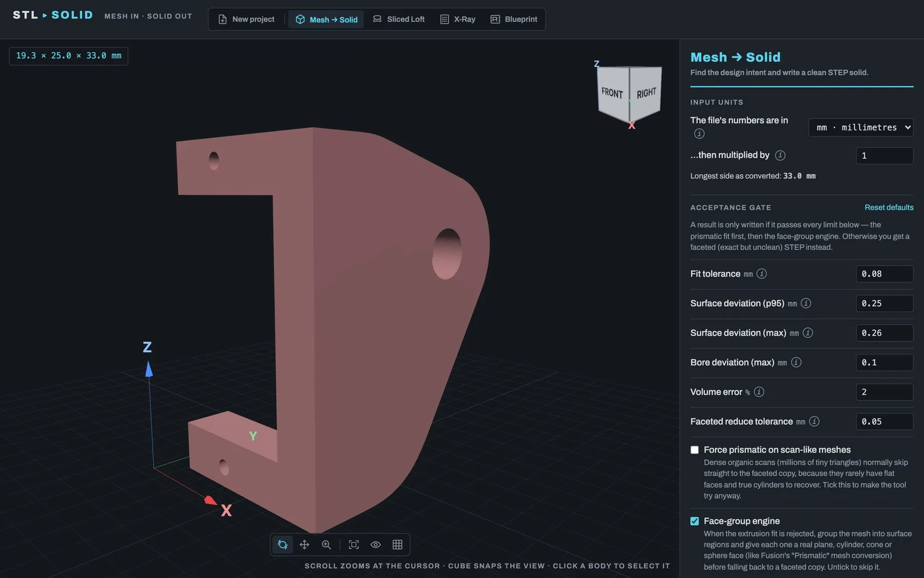This screenshot has width=924, height=578.
Task: Click the dimensions label 19.3 × 25.0 × 33.0 mm
Action: [69, 55]
